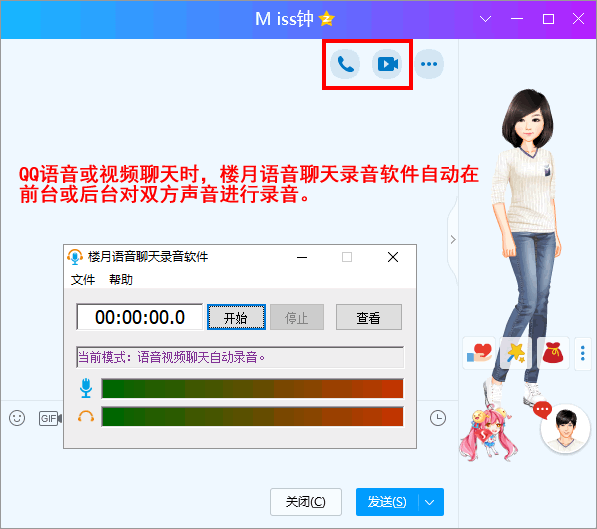The width and height of the screenshot is (597, 529).
Task: Open title bar dropdown chevron
Action: coord(485,19)
